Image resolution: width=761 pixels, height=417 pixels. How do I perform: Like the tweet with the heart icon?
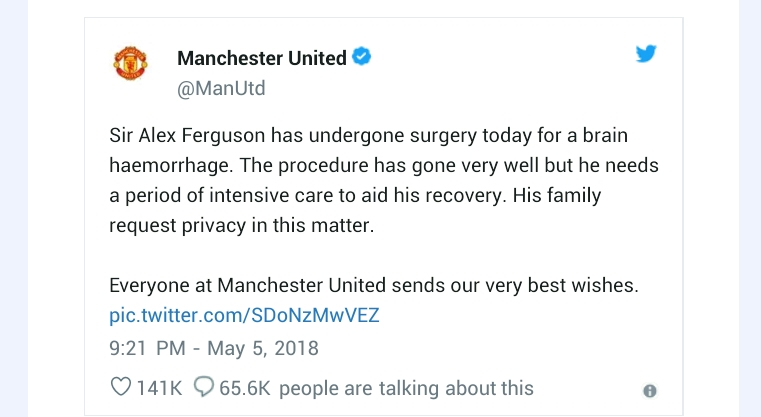pos(120,388)
